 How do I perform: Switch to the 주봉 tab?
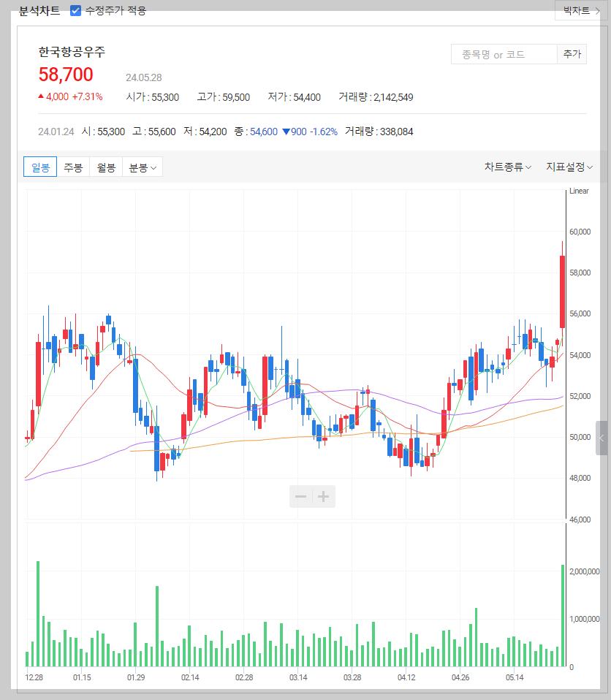point(73,167)
